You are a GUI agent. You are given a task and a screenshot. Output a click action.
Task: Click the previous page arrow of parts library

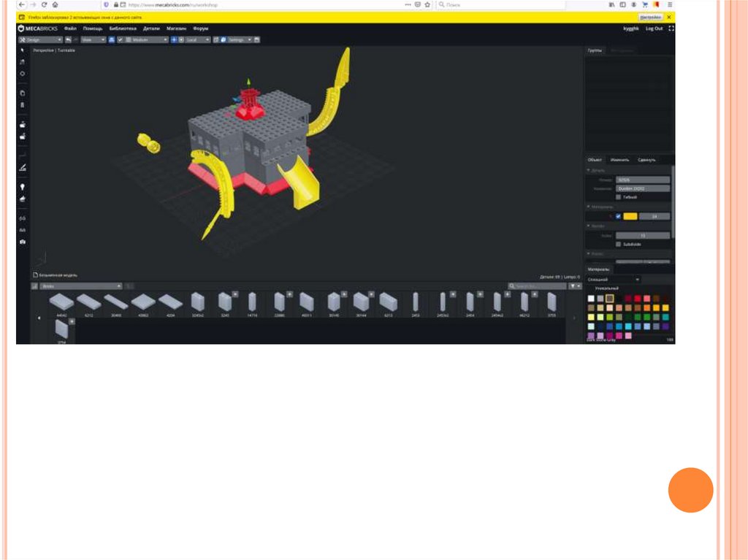(39, 318)
